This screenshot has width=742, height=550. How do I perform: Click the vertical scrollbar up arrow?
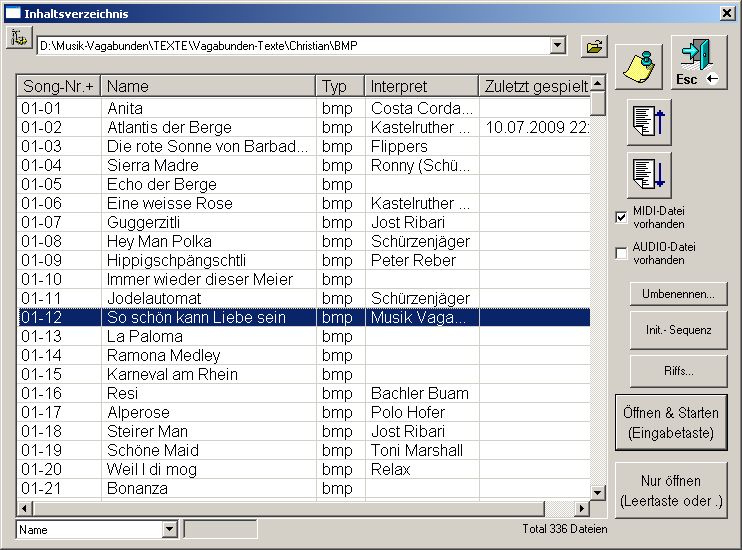click(x=598, y=84)
